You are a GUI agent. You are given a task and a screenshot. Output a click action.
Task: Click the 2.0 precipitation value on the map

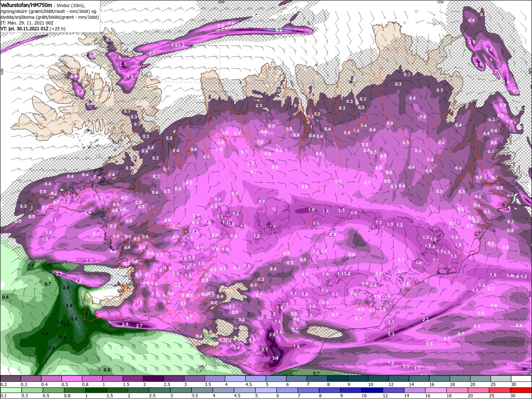(489, 49)
